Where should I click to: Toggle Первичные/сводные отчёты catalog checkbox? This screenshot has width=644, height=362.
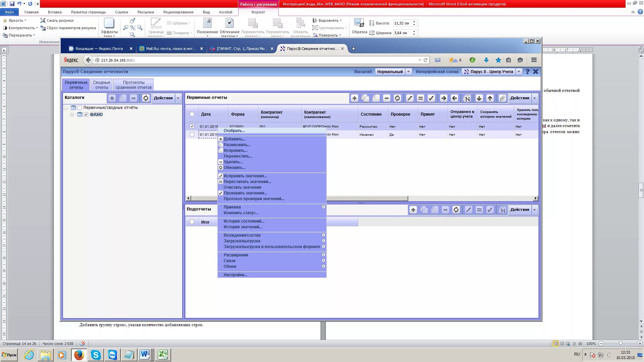click(80, 108)
